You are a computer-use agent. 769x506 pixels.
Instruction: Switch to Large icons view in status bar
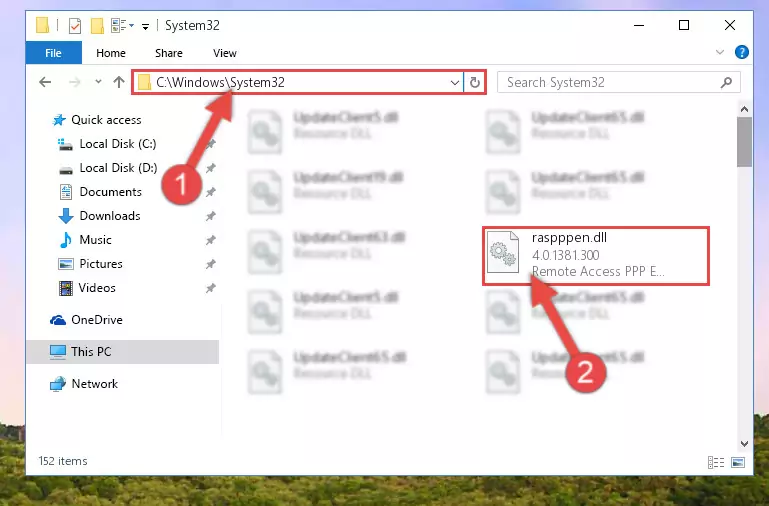738,462
